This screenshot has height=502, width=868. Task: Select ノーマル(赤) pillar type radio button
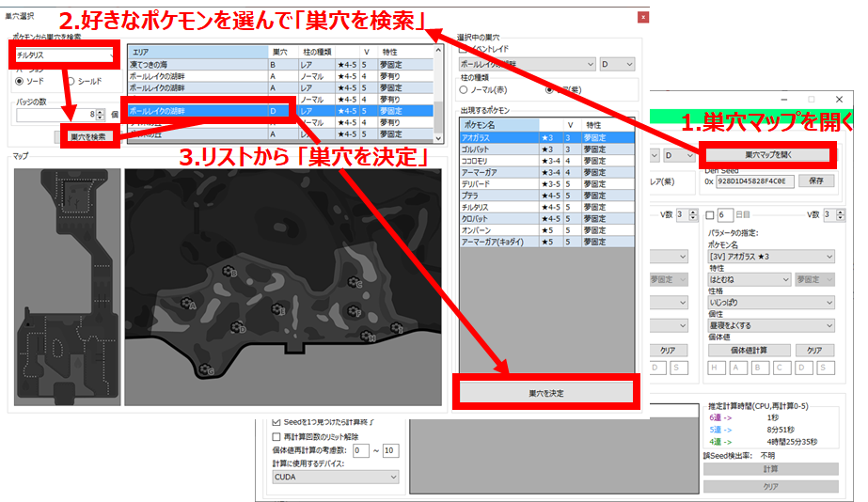pyautogui.click(x=464, y=89)
